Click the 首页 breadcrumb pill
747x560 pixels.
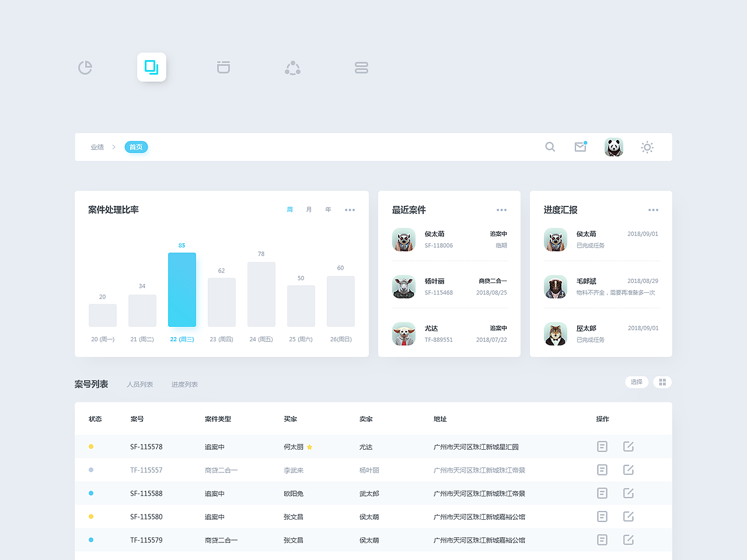coord(136,147)
